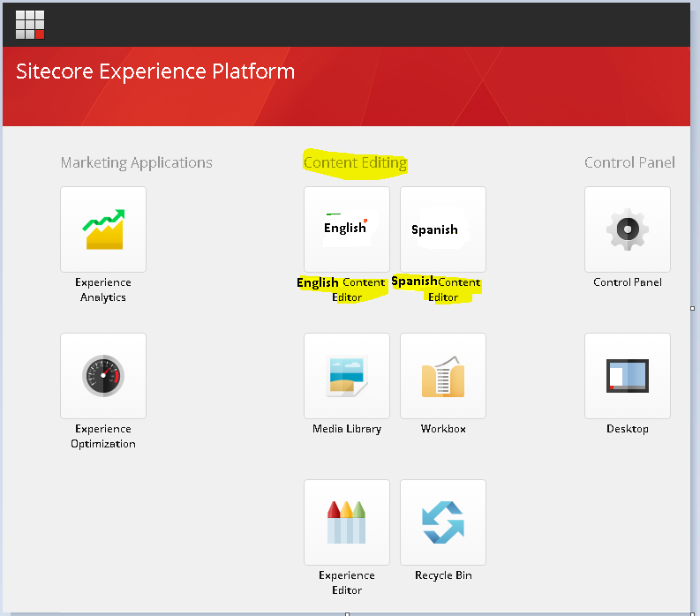Open the Experience Analytics tile
Screen dimensions: 700x616
coord(103,229)
